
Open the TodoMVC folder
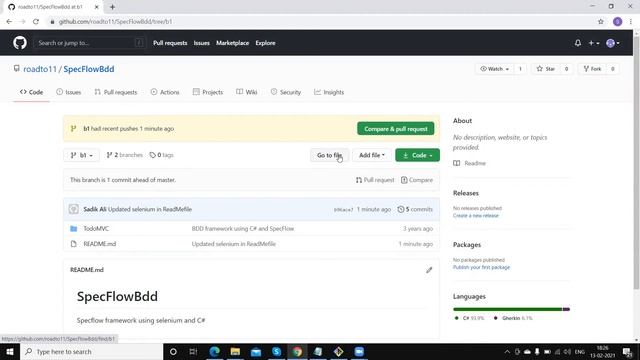coord(96,229)
